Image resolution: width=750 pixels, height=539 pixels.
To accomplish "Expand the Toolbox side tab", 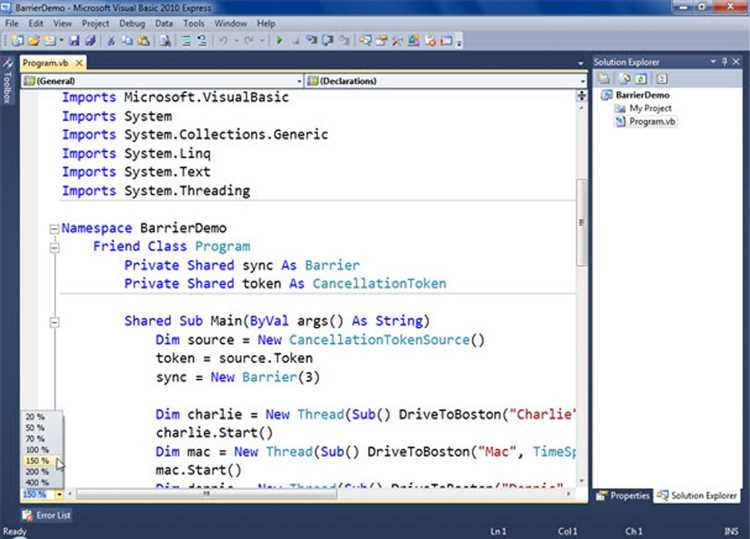I will coord(8,81).
